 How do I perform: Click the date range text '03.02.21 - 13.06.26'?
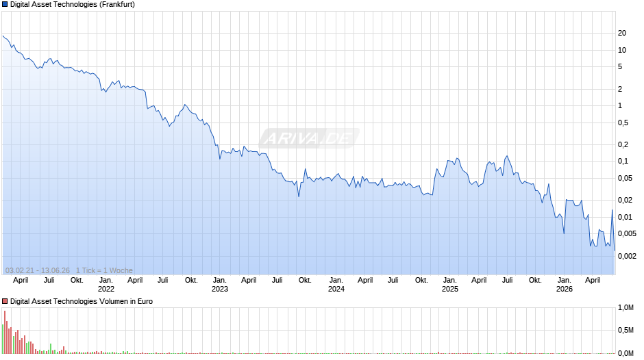click(x=38, y=270)
